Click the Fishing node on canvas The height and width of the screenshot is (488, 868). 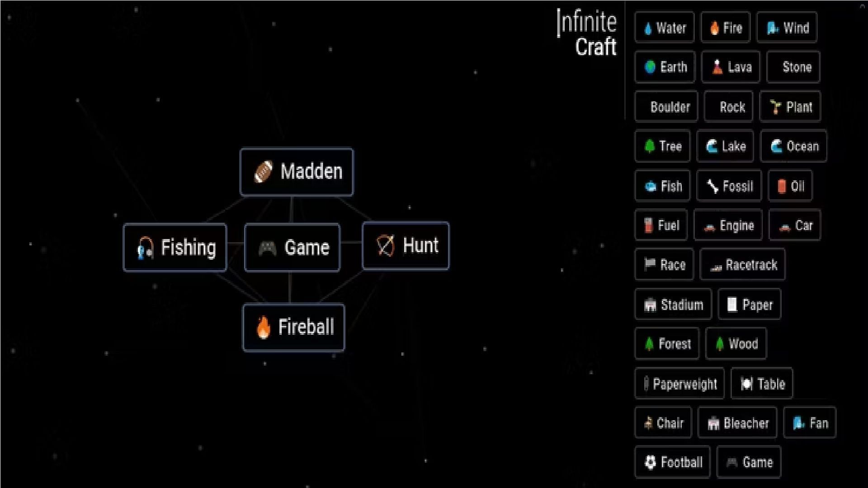coord(175,246)
